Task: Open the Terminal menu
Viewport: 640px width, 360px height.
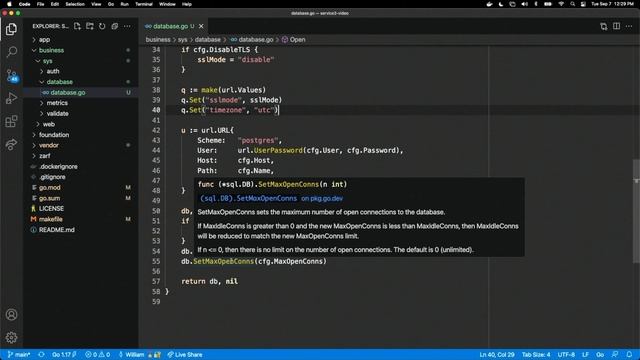Action: (x=144, y=4)
